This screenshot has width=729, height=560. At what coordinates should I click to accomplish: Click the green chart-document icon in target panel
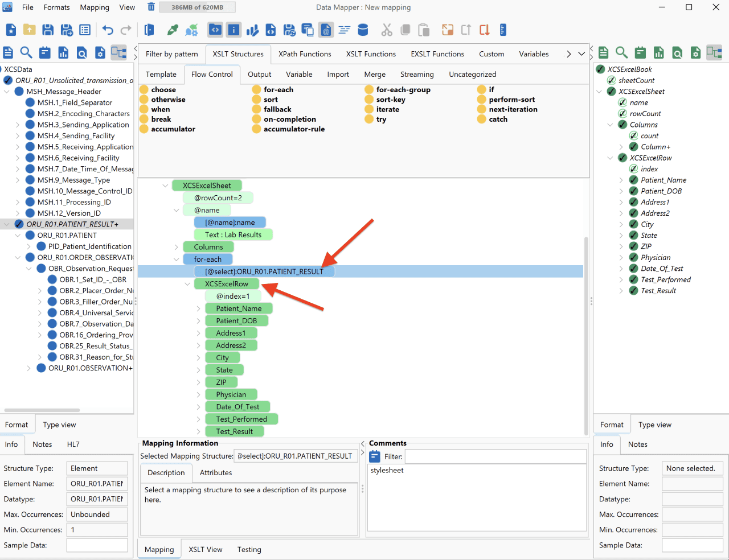click(x=659, y=53)
